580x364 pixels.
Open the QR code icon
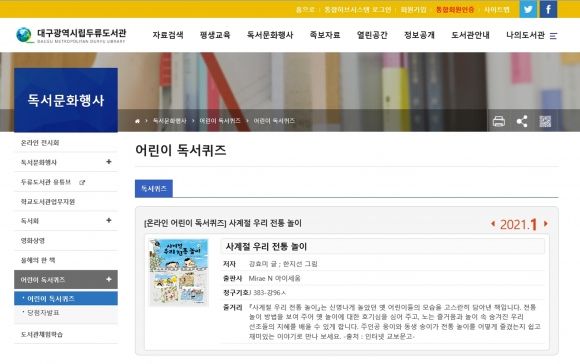click(545, 121)
